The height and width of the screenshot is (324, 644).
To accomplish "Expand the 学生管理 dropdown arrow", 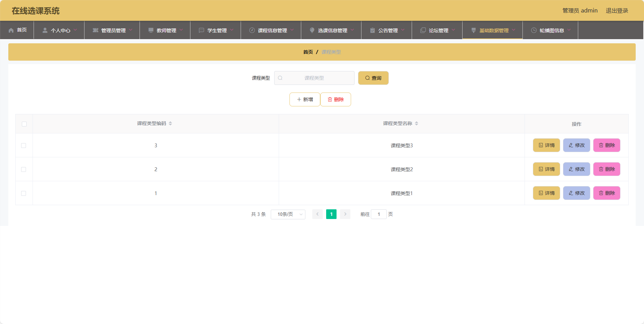I will tap(232, 30).
